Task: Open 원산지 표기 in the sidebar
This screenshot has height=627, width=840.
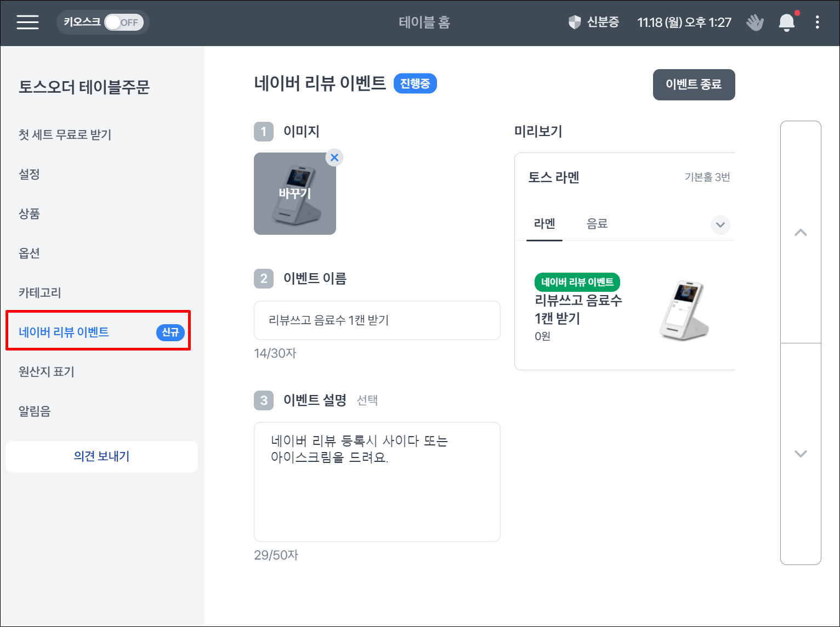Action: (47, 371)
